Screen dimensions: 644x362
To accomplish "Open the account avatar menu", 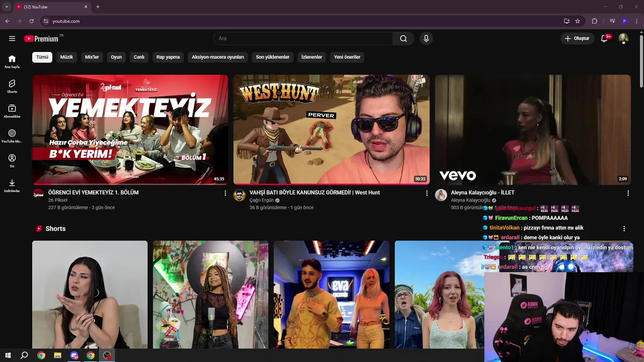I will pyautogui.click(x=623, y=39).
